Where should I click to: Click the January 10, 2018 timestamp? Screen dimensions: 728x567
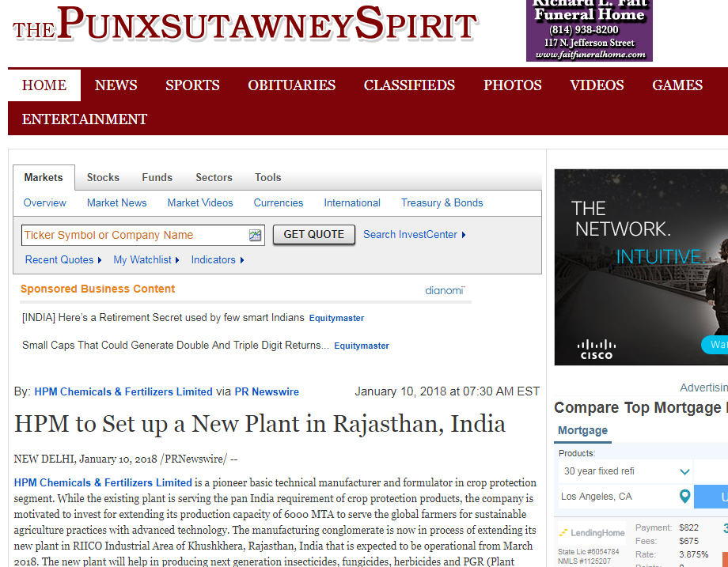pos(447,391)
